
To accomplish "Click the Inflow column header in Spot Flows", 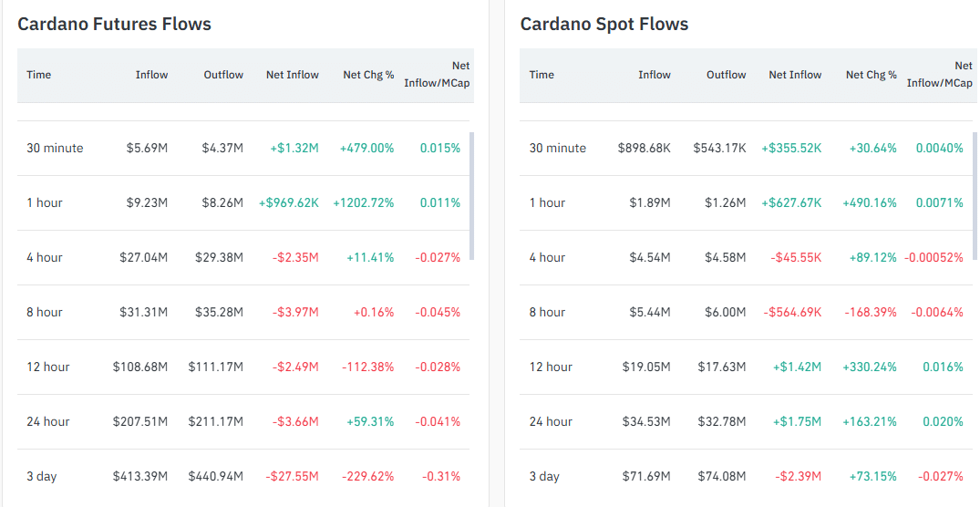I will tap(654, 75).
